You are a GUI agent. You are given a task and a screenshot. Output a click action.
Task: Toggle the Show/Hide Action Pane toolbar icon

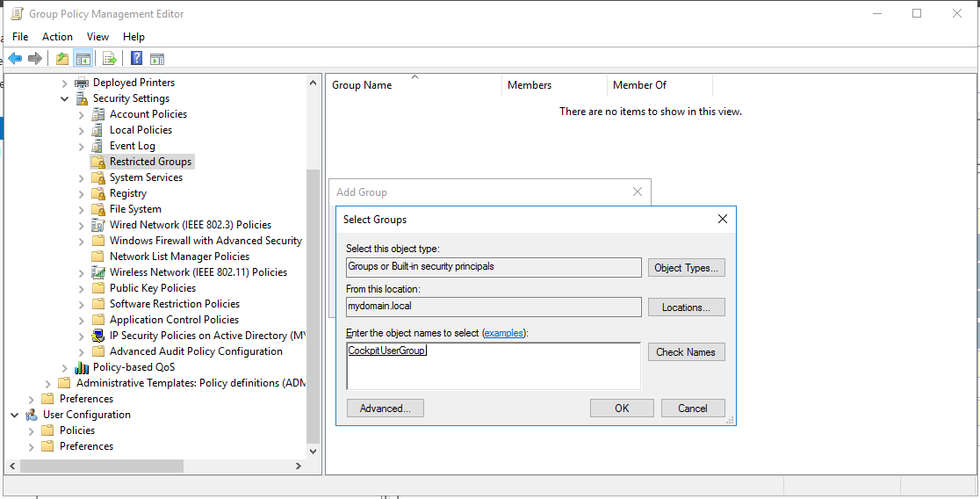click(157, 59)
